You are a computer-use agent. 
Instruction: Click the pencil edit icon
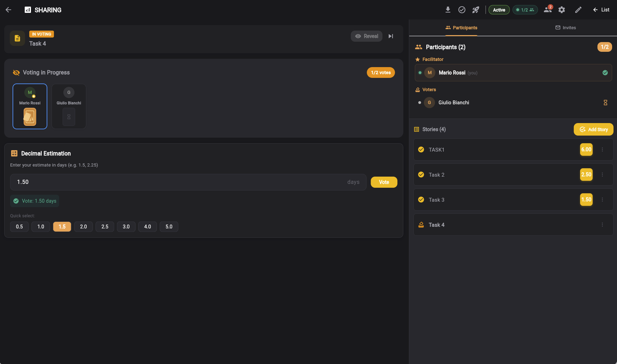click(x=578, y=10)
